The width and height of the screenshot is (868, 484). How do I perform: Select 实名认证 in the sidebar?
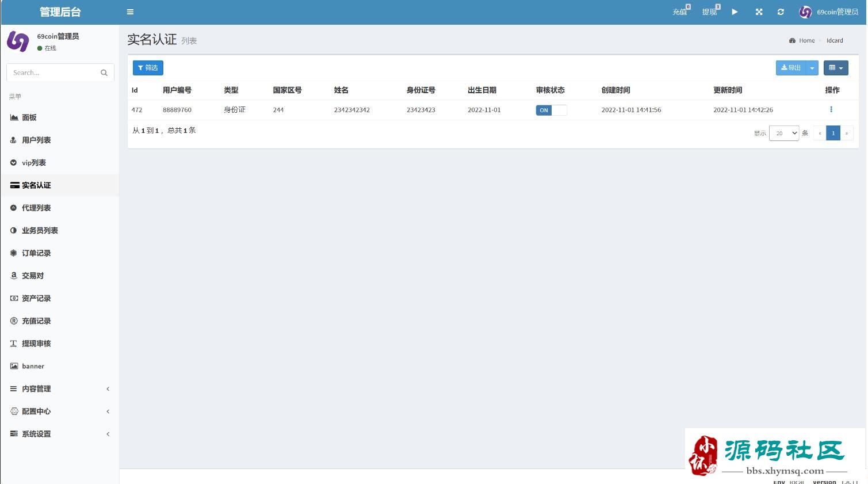[60, 185]
